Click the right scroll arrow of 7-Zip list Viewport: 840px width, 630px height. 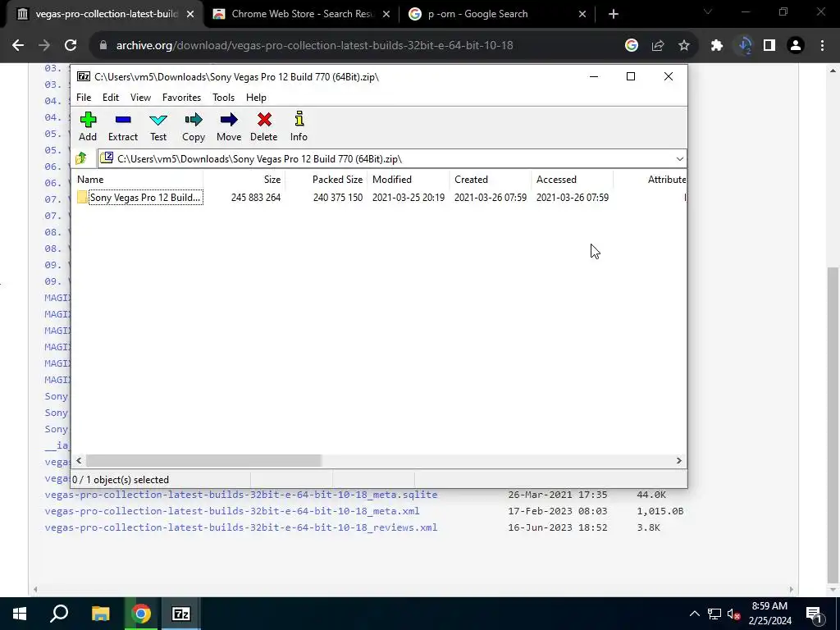(x=678, y=461)
